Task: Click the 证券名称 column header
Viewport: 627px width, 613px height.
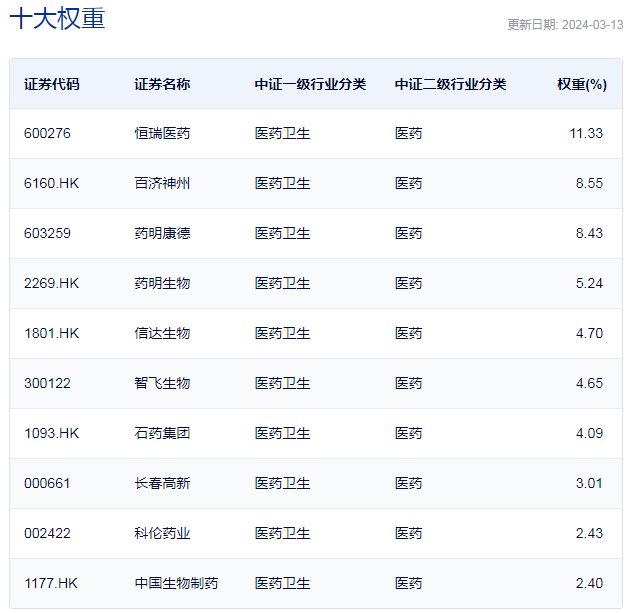Action: (162, 84)
